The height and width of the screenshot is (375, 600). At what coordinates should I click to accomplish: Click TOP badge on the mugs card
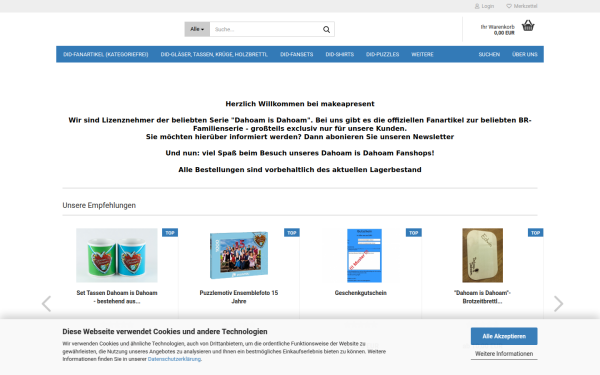170,233
